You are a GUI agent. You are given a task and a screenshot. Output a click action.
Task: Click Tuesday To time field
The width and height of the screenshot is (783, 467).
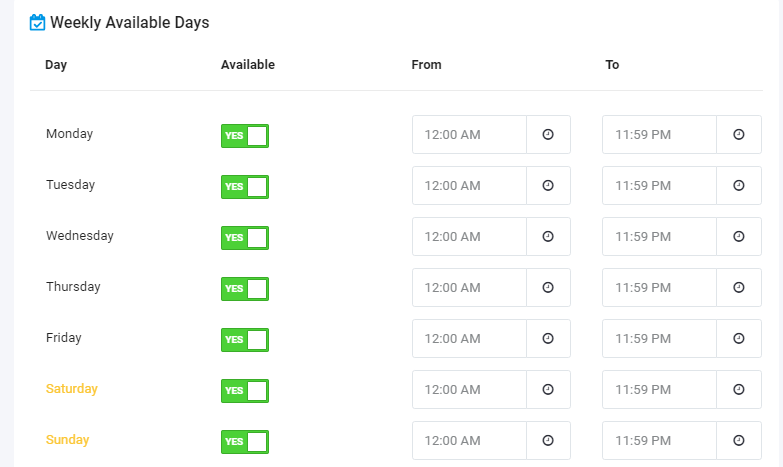(659, 185)
